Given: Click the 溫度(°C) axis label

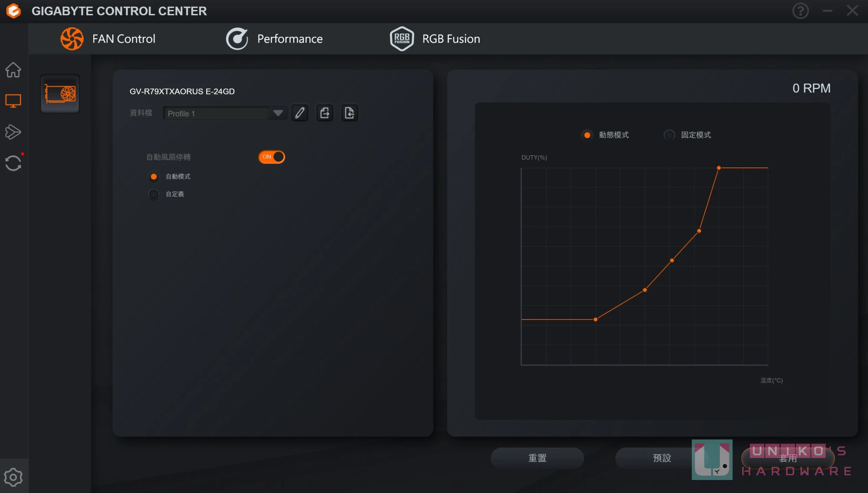Looking at the screenshot, I should point(771,380).
